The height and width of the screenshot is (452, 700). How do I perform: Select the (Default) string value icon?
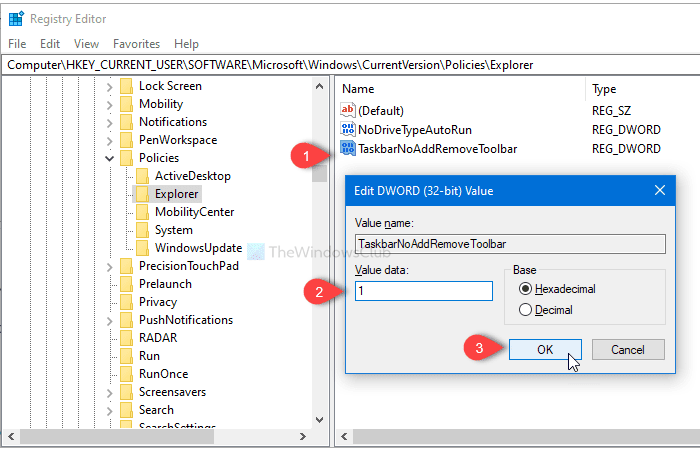[348, 110]
